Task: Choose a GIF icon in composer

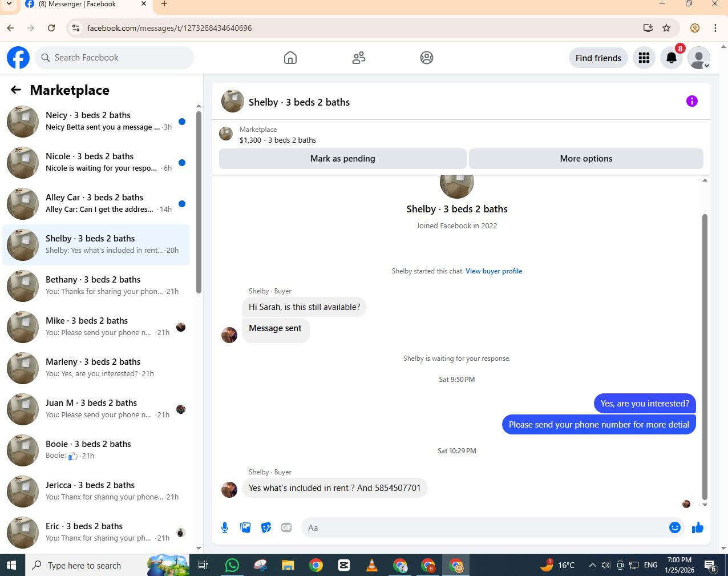Action: (x=286, y=527)
